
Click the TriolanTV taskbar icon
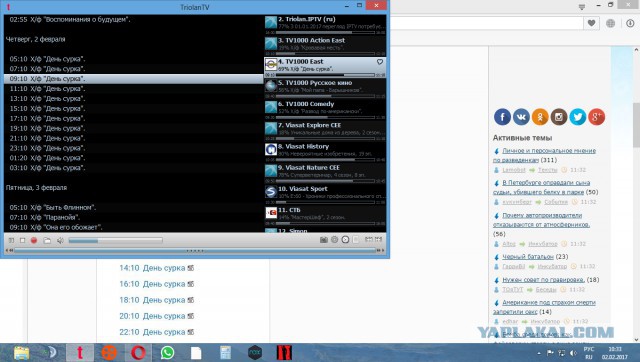click(x=80, y=353)
